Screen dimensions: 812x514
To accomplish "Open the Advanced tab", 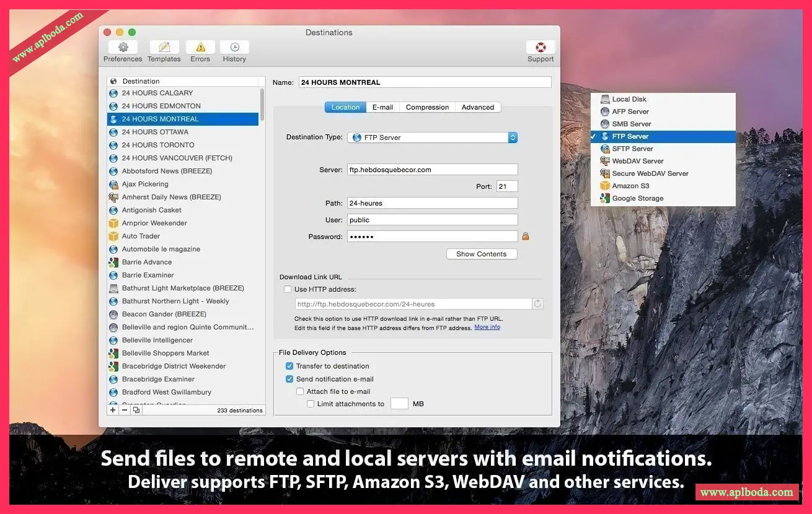I will (x=478, y=107).
